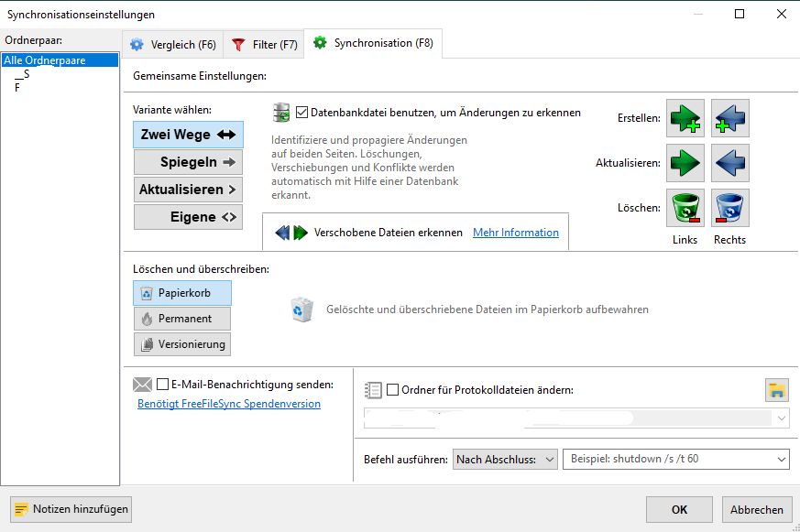
Task: Toggle Ordner für Protokolldateien ändern checkbox
Action: coord(392,390)
